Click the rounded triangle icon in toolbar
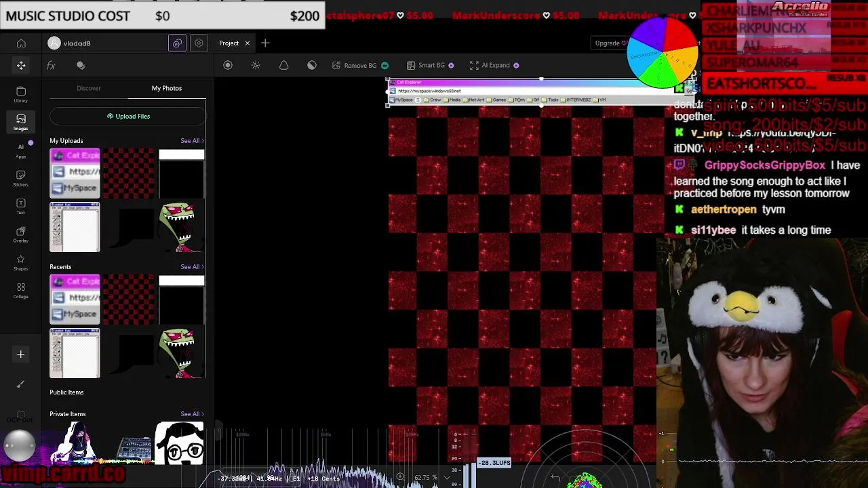Screen dimensions: 868x488 click(x=284, y=65)
